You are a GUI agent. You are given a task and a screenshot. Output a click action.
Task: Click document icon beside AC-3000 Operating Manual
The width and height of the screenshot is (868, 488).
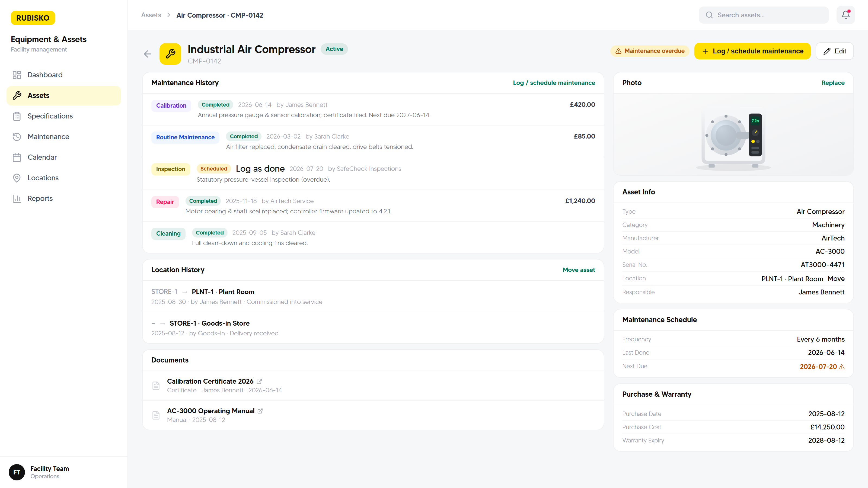point(156,415)
